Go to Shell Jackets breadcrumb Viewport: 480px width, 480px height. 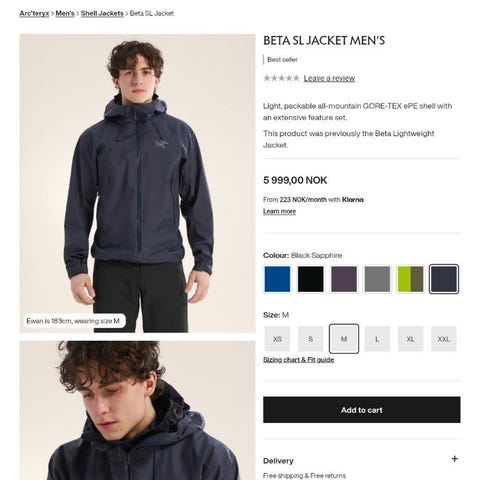coord(102,13)
